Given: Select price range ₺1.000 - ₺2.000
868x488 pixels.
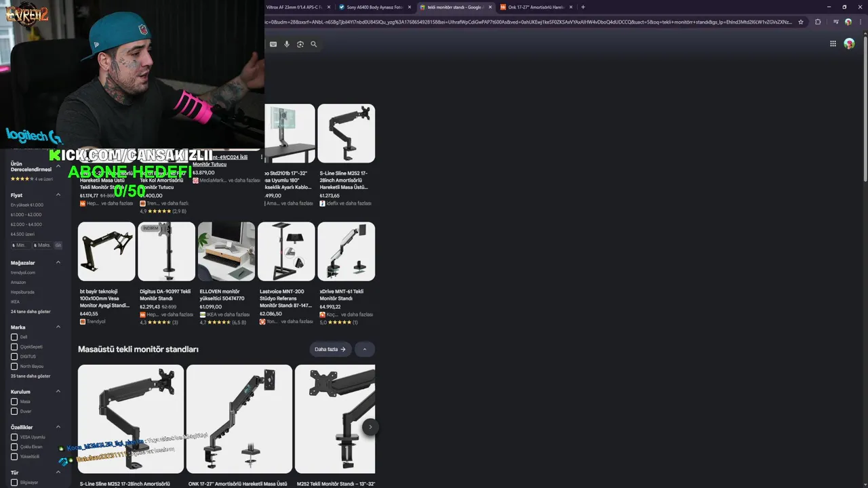Looking at the screenshot, I should pos(26,215).
